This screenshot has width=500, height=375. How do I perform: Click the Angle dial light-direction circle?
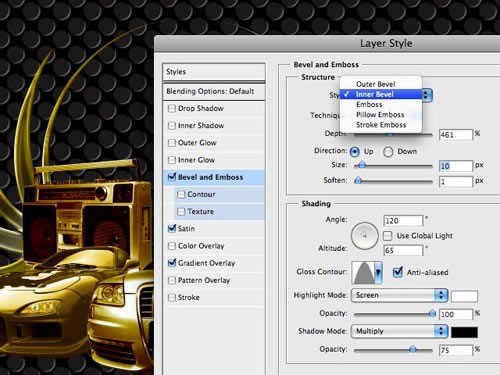click(x=364, y=236)
